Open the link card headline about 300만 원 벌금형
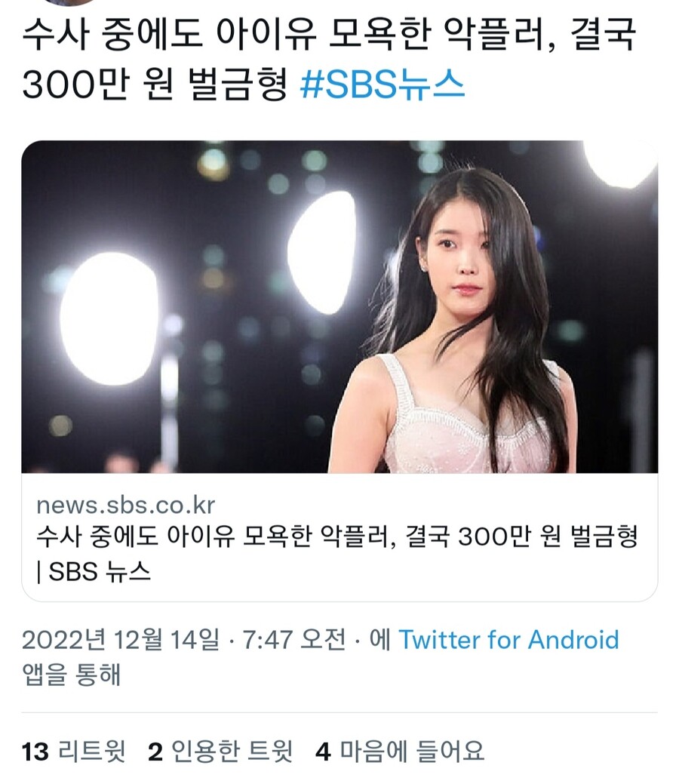Viewport: 679px width, 784px height. (x=337, y=537)
